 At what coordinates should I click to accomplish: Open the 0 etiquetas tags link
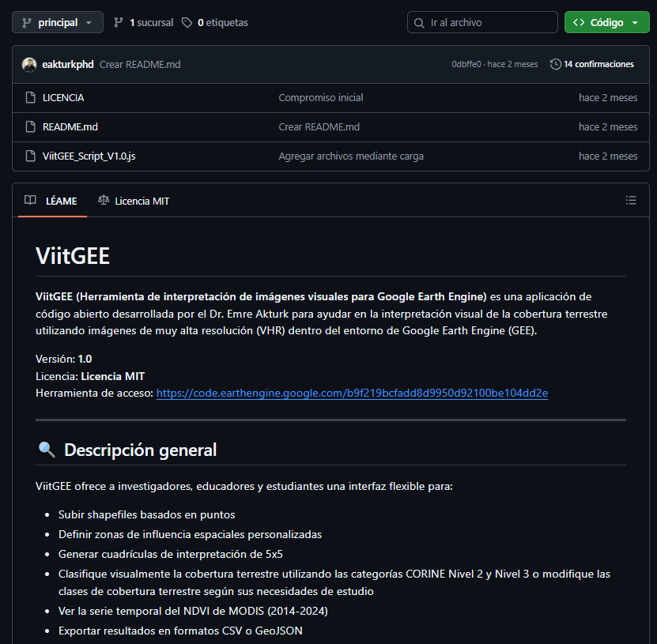point(214,22)
